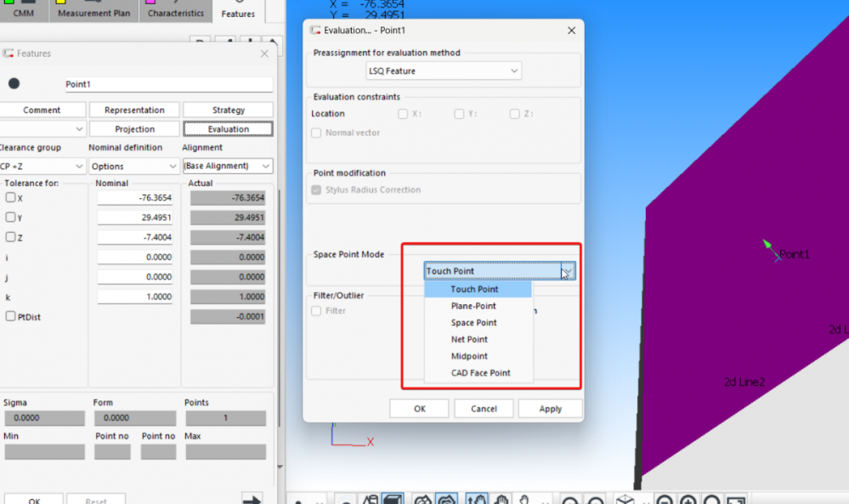Expand the Base Alignment dropdown
The height and width of the screenshot is (504, 849).
[x=227, y=166]
